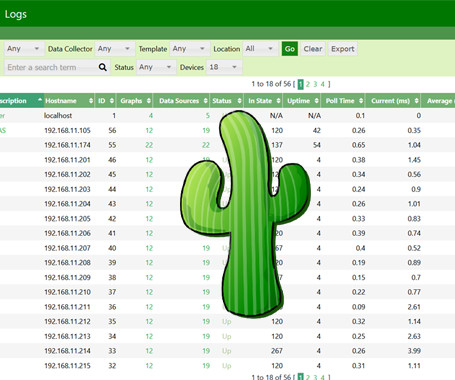Open the Location dropdown

pos(260,49)
